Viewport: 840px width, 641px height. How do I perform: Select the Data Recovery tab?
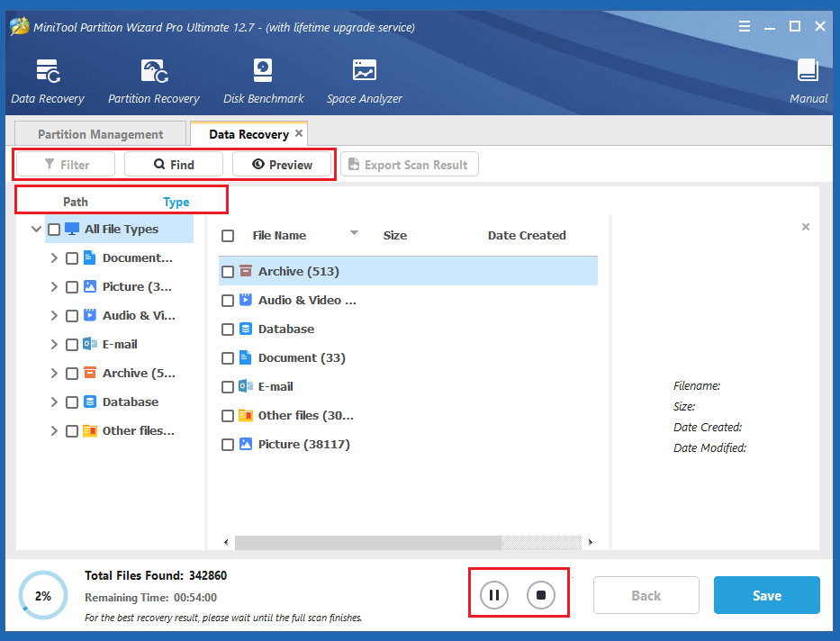248,134
